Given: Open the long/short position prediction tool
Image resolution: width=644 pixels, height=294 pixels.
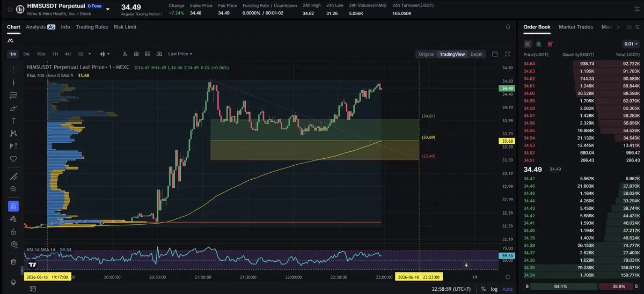Looking at the screenshot, I should (13, 146).
